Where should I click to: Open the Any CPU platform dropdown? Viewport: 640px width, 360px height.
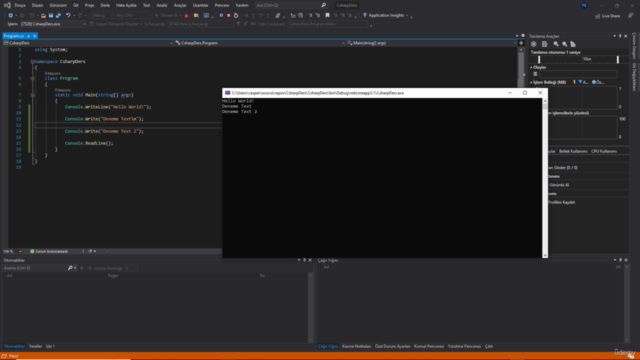(133, 16)
